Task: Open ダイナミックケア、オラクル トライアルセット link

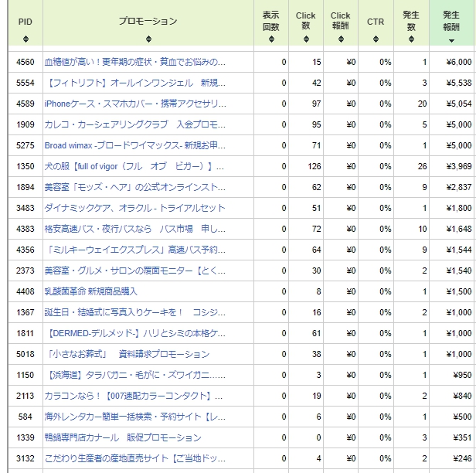Action: [x=134, y=208]
